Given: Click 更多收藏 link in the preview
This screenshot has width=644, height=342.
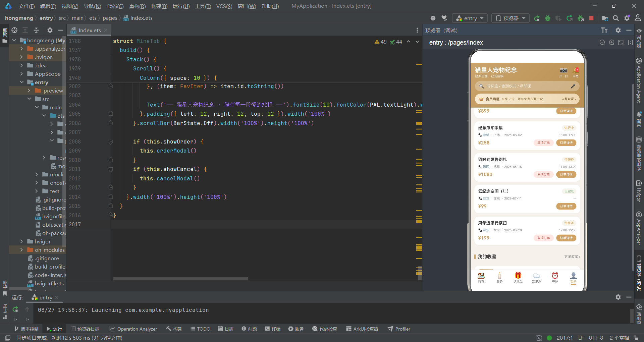Looking at the screenshot, I should pos(572,257).
